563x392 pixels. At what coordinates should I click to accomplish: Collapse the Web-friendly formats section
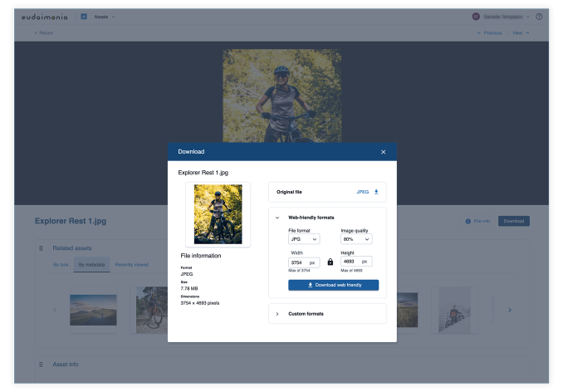277,218
